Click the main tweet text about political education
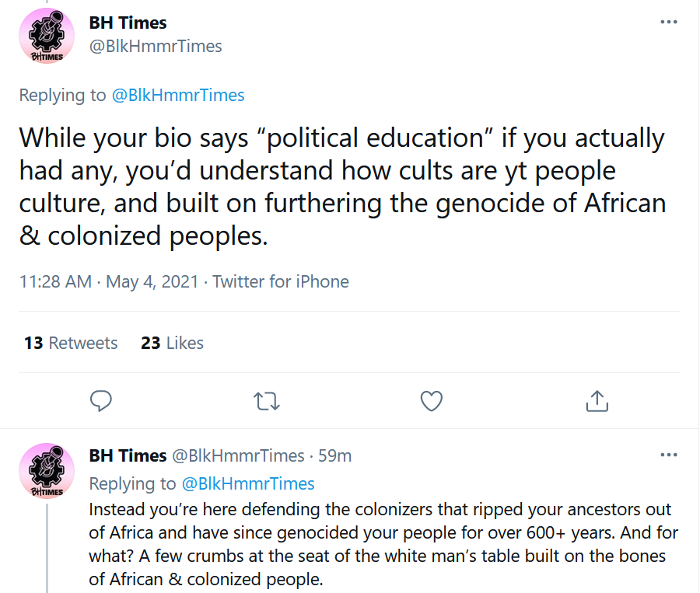Viewport: 700px width, 593px height. point(342,187)
